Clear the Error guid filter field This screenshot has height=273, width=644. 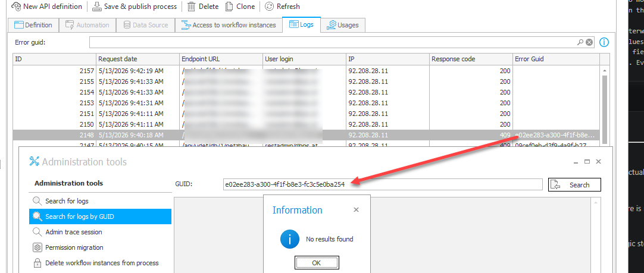[x=589, y=42]
